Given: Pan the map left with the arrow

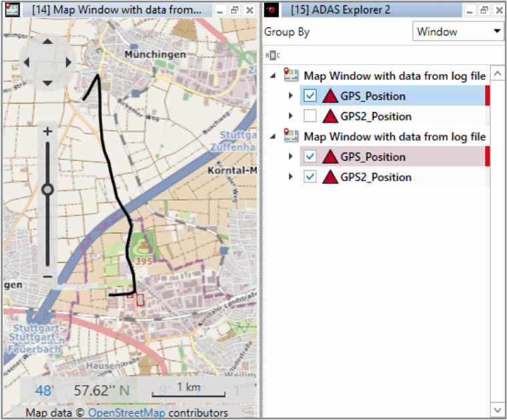Looking at the screenshot, I should [27, 62].
